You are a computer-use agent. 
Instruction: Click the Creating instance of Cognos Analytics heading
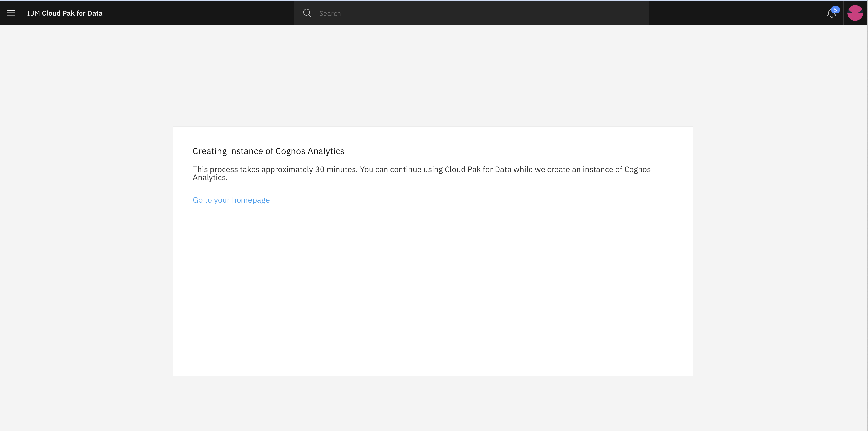click(269, 151)
